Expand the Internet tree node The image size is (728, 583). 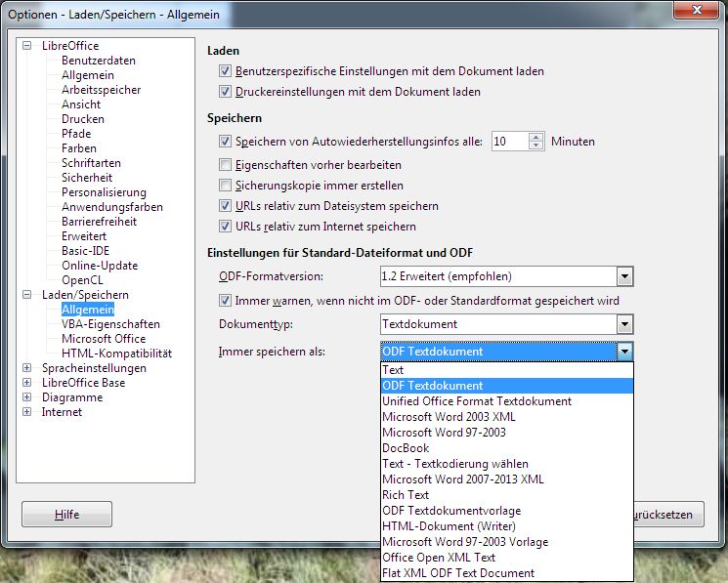coord(27,412)
